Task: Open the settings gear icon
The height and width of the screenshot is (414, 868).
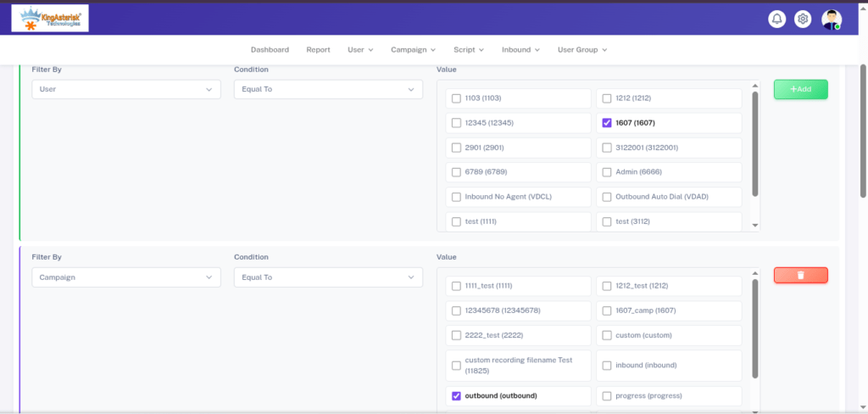Action: [x=803, y=19]
